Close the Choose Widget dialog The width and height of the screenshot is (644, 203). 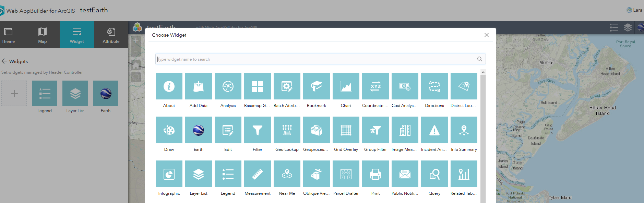point(486,35)
